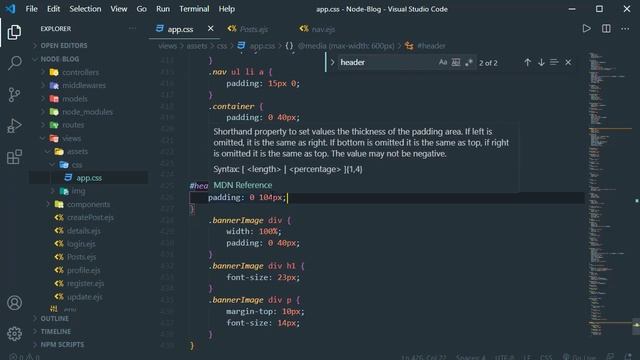Screen dimensions: 640x360
Task: Toggle Find in Selection icon
Action: click(554, 62)
